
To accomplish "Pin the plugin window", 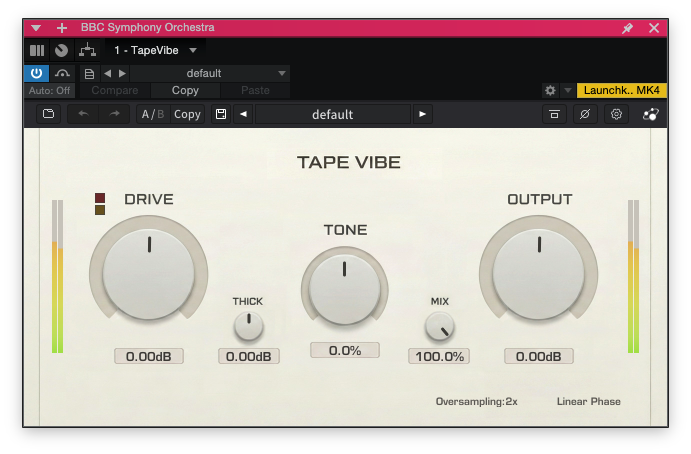I will point(627,28).
